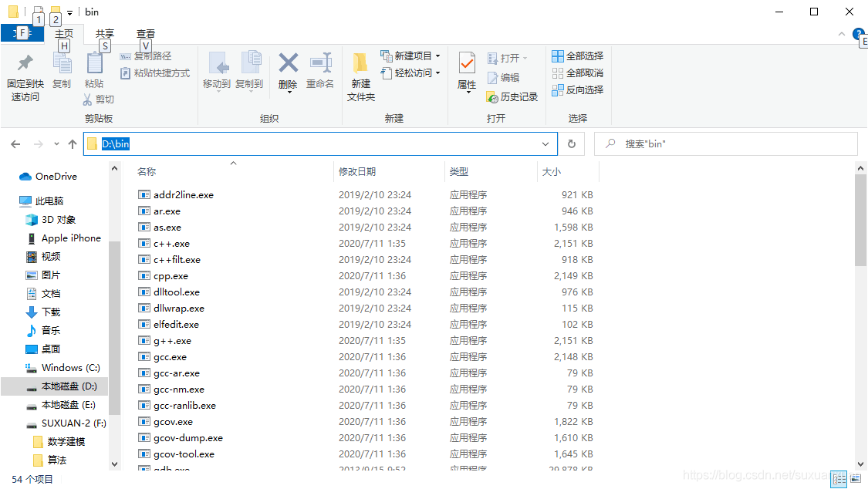Viewport: 868px width, 489px height.
Task: Switch to the View (查看) tab
Action: [146, 34]
